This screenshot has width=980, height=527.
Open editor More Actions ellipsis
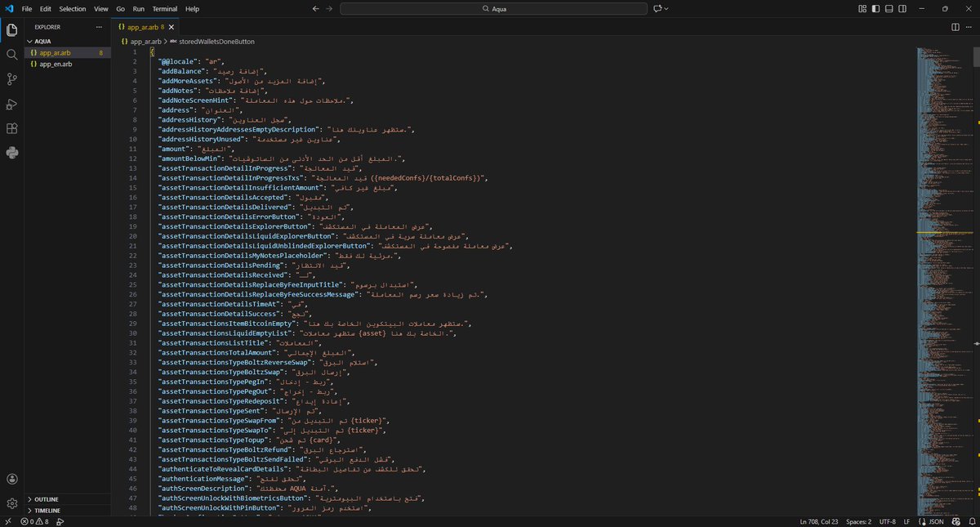[969, 27]
